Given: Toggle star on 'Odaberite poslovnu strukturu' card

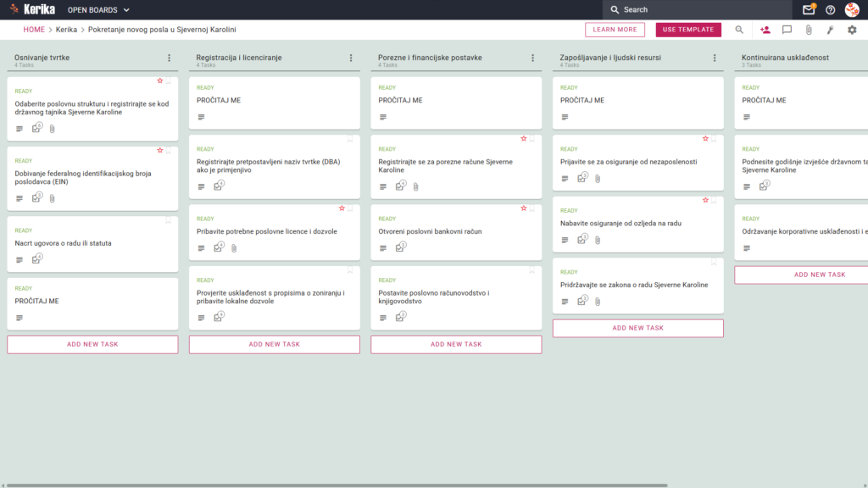Looking at the screenshot, I should 160,80.
